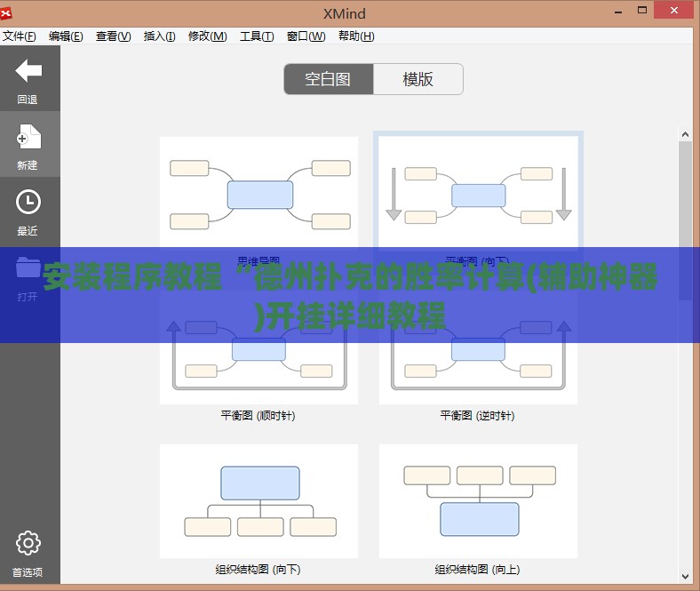Open the 编辑(E) menu

pos(66,36)
